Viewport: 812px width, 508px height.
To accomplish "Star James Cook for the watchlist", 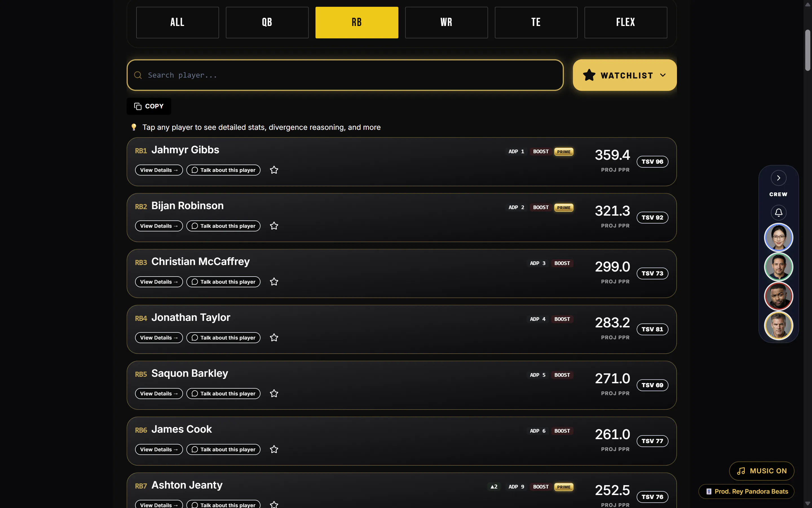I will click(x=274, y=449).
